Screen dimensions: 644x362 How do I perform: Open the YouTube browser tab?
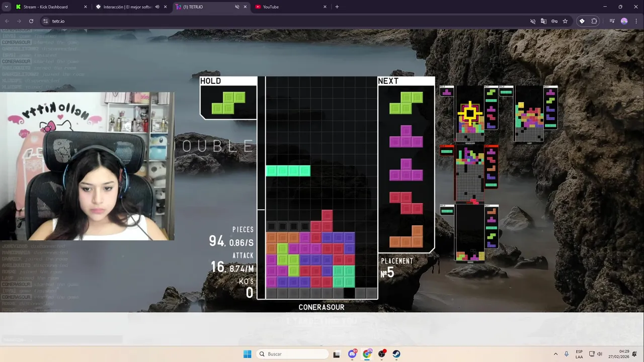[271, 7]
